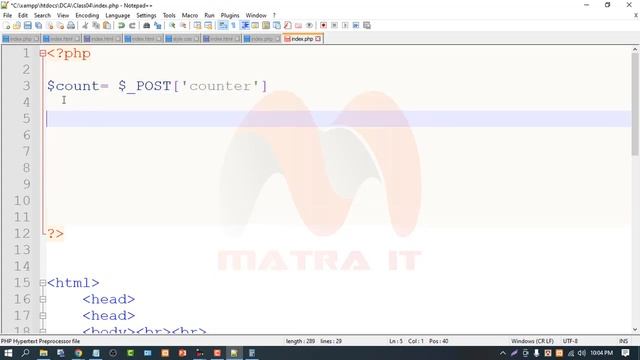Screen dimensions: 640x360
Task: Open the ? help menu
Action: 274,15
